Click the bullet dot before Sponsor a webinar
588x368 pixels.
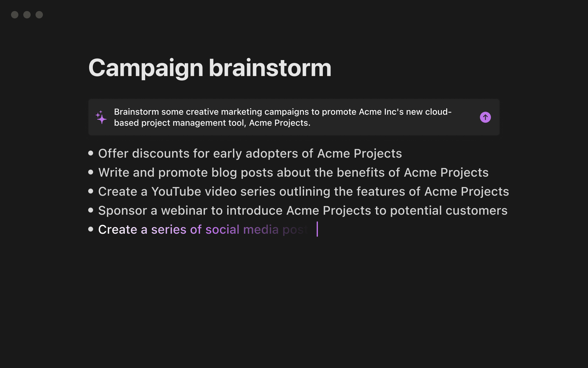[x=91, y=210]
